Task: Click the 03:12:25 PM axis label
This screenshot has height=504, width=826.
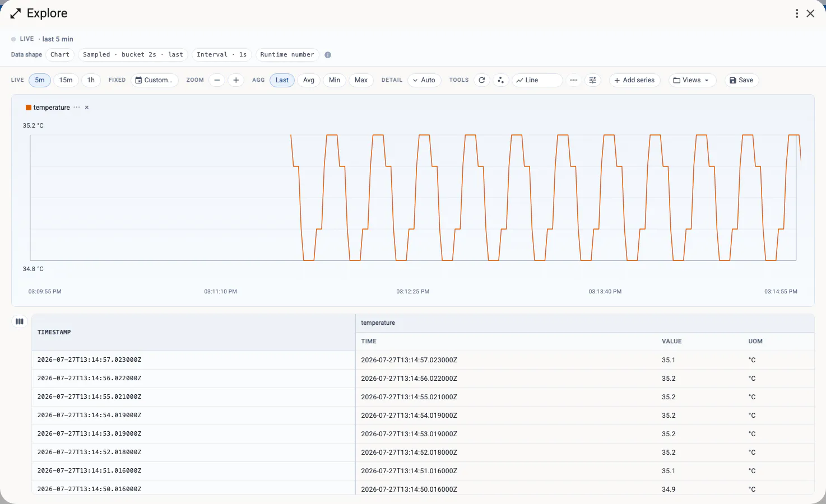Action: (x=413, y=292)
